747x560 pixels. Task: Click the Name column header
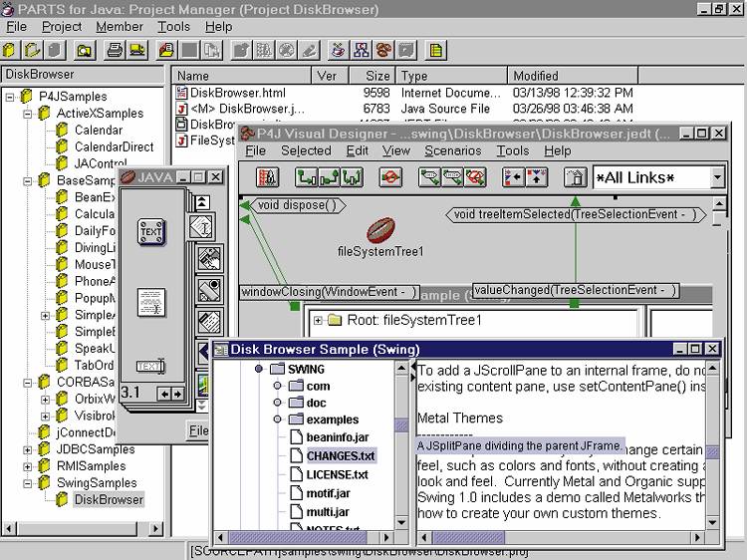241,76
